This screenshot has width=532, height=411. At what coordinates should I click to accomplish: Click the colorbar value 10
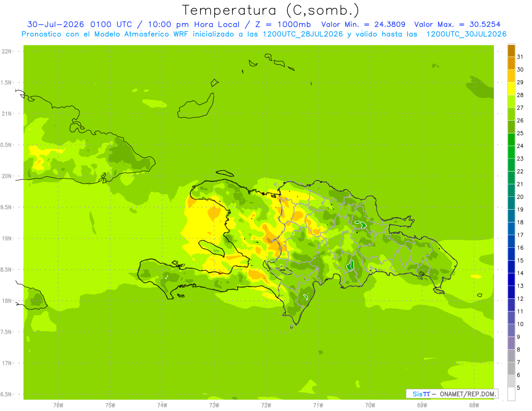coord(520,324)
